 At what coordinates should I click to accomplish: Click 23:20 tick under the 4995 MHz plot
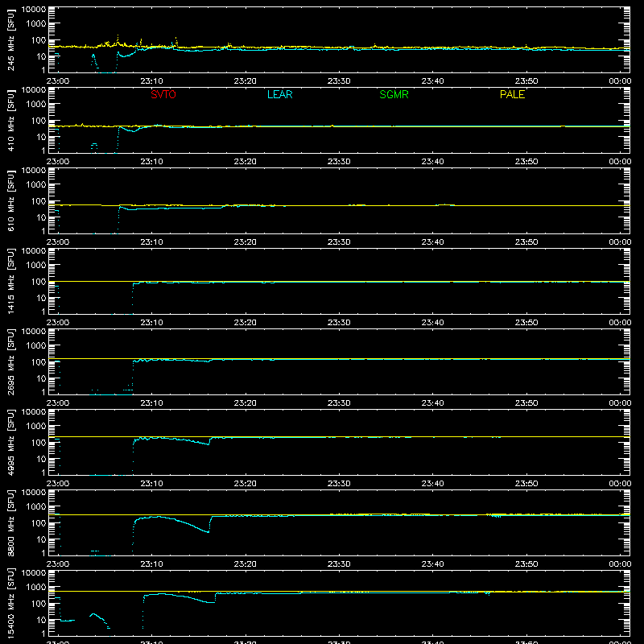pyautogui.click(x=246, y=484)
